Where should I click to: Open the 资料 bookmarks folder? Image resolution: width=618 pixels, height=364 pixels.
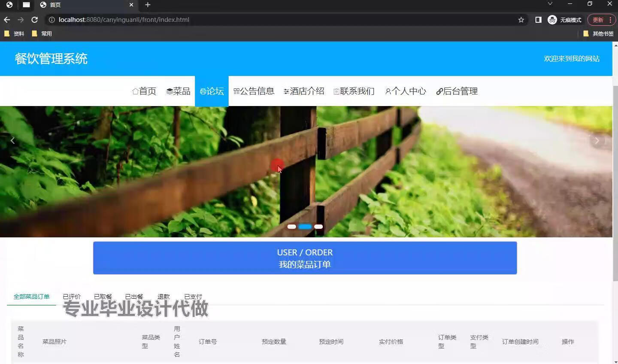[14, 33]
